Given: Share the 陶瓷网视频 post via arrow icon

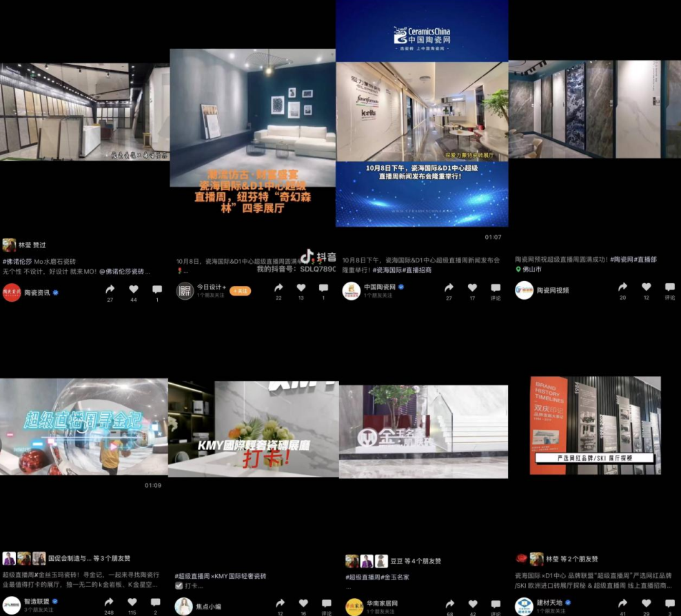Looking at the screenshot, I should point(622,287).
